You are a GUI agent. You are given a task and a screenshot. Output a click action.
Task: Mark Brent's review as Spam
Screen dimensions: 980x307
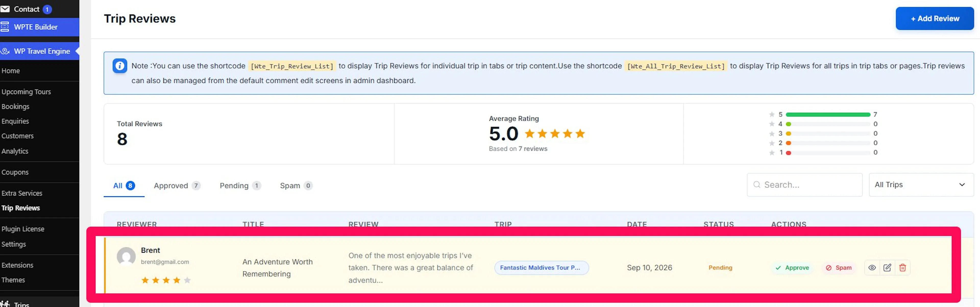pos(838,267)
